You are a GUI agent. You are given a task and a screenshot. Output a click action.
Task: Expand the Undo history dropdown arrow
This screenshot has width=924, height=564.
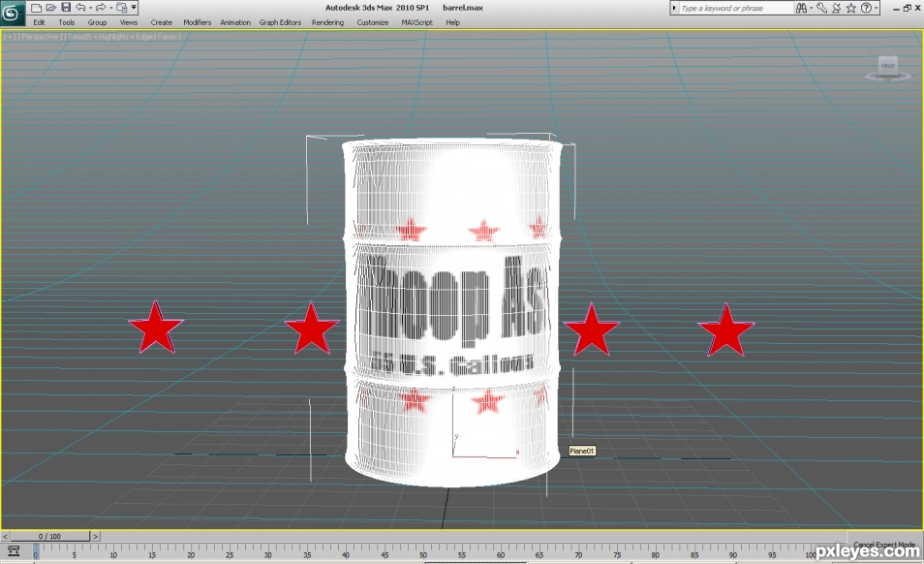(90, 8)
